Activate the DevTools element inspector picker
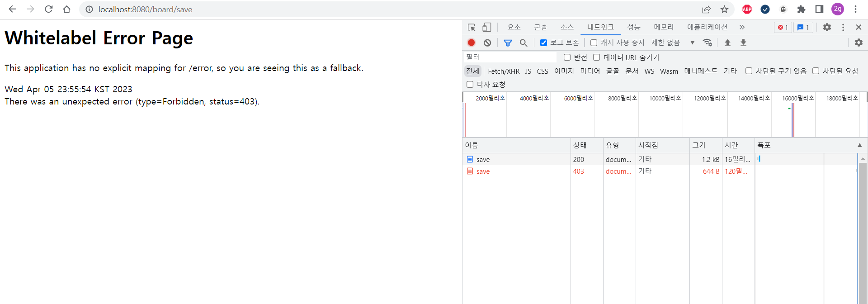Viewport: 868px width, 304px height. coord(472,27)
